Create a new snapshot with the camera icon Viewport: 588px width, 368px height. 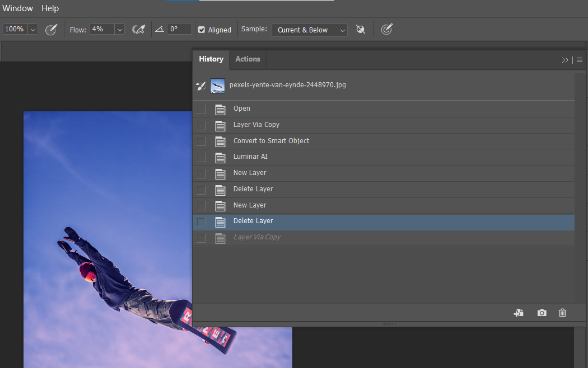(541, 313)
